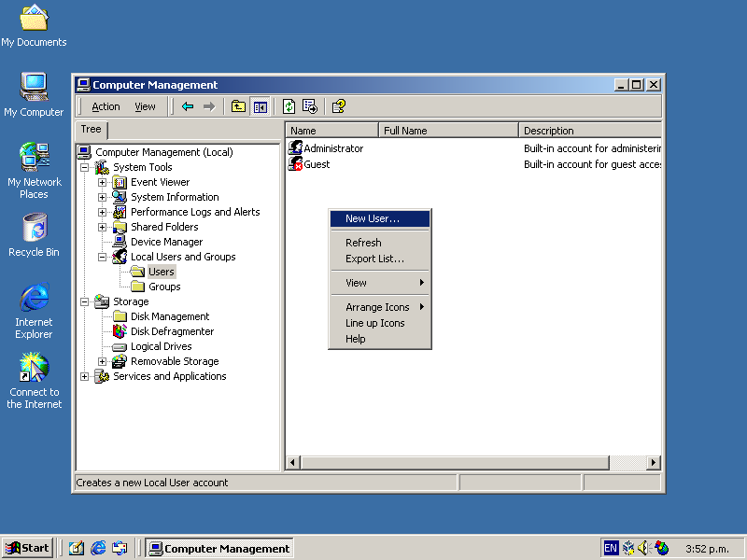Select the Guest user account
This screenshot has height=560, width=747.
pyautogui.click(x=317, y=164)
